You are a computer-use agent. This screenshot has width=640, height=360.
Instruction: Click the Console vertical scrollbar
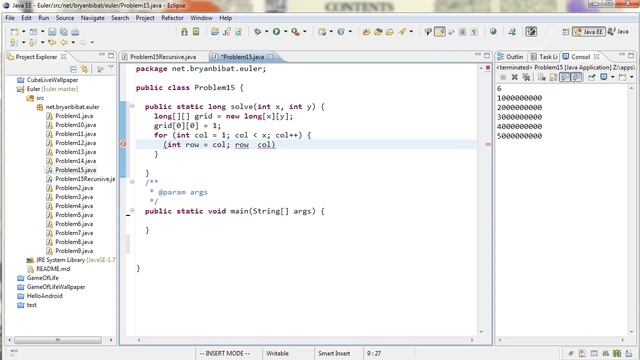coord(632,210)
